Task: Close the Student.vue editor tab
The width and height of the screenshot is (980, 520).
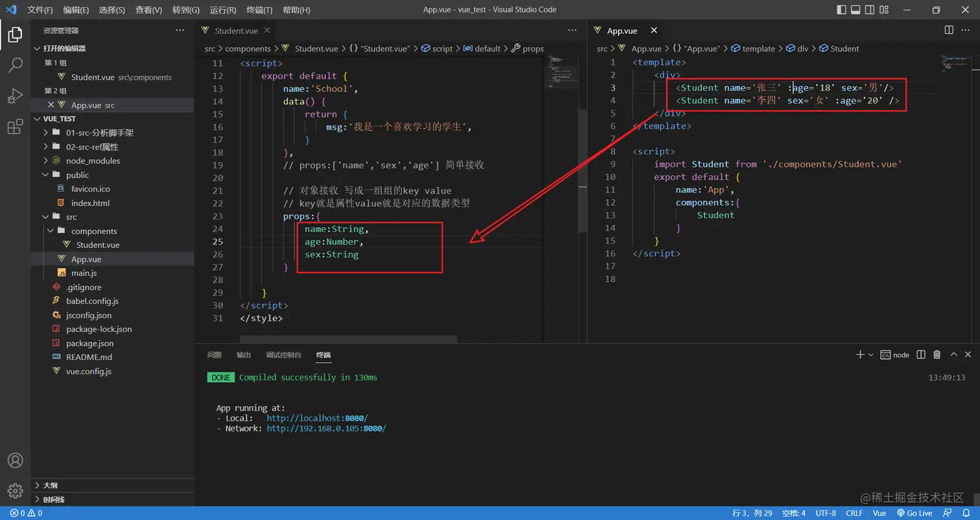Action: (x=267, y=30)
